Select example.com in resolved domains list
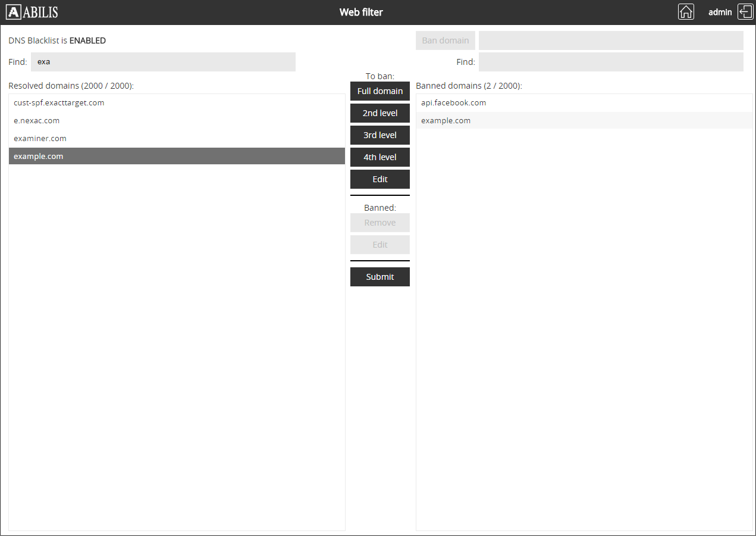This screenshot has height=537, width=756. click(x=176, y=156)
